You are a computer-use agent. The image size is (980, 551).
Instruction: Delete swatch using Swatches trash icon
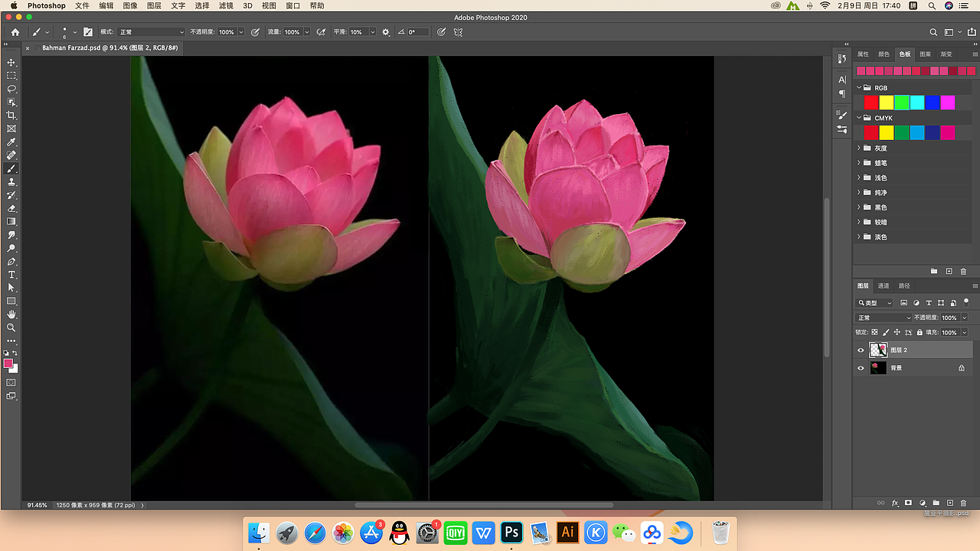[963, 271]
